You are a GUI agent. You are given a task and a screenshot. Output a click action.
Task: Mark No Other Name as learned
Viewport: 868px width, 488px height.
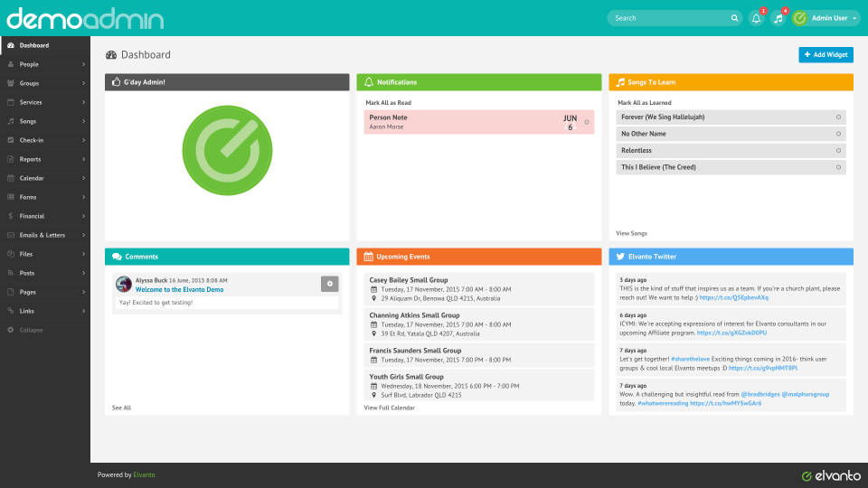pos(838,134)
